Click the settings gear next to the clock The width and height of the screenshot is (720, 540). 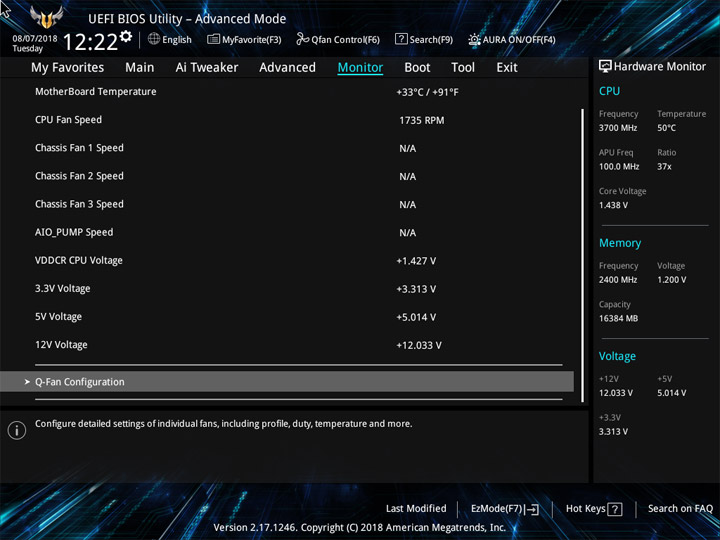coord(126,36)
